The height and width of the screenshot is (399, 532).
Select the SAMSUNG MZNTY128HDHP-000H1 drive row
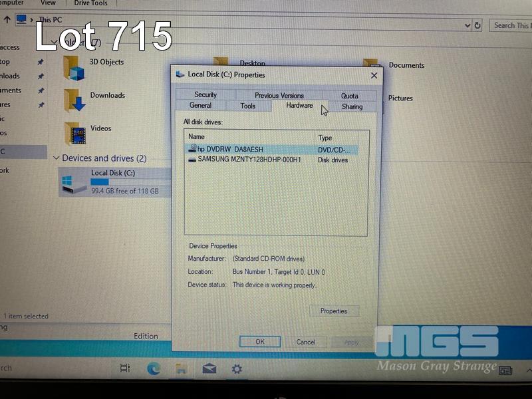pyautogui.click(x=271, y=160)
